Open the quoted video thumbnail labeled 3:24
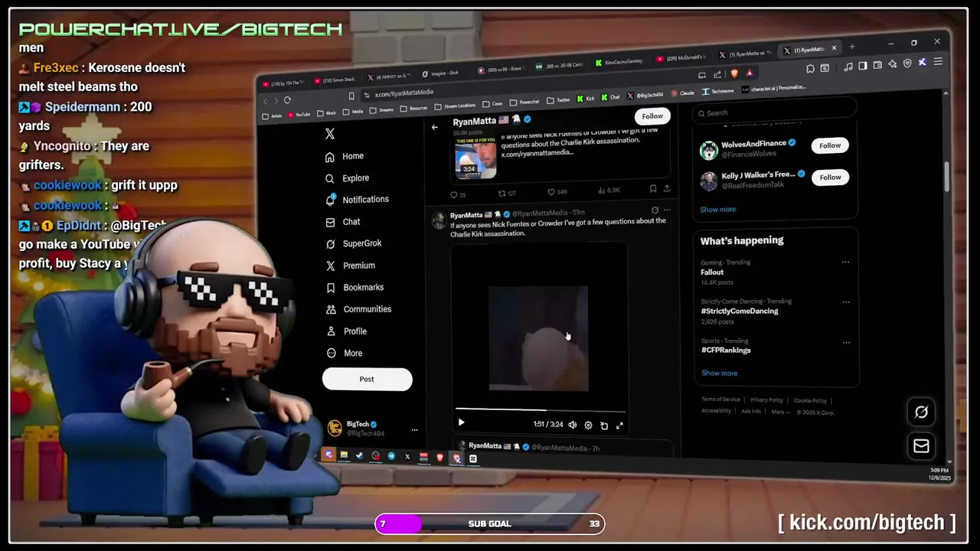This screenshot has width=980, height=551. [476, 158]
